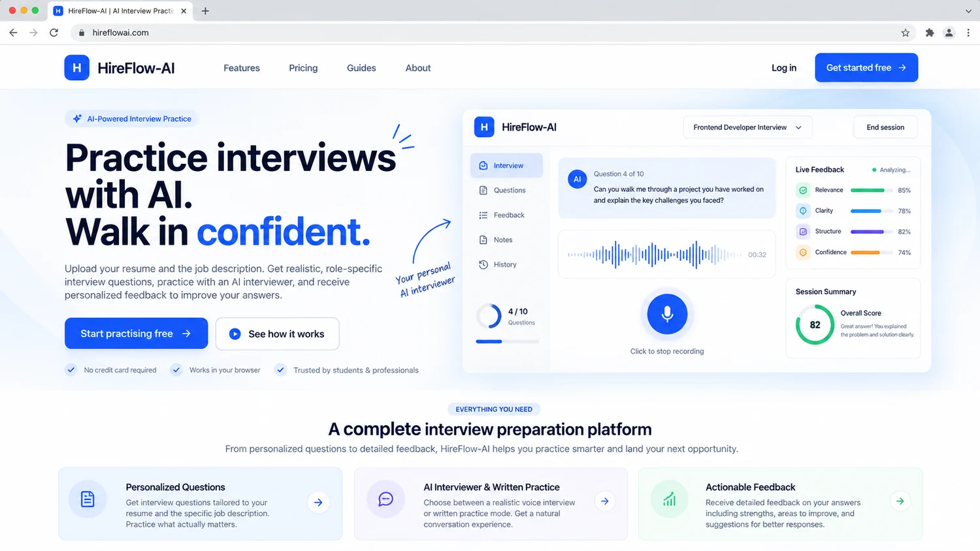Viewport: 980px width, 551px height.
Task: Open the Frontend Developer Interview dropdown
Action: tap(747, 127)
